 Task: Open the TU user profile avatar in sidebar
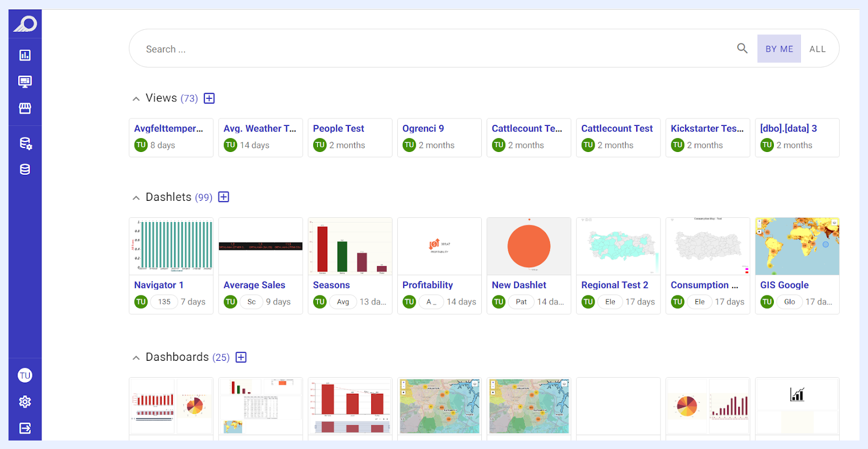click(x=25, y=376)
